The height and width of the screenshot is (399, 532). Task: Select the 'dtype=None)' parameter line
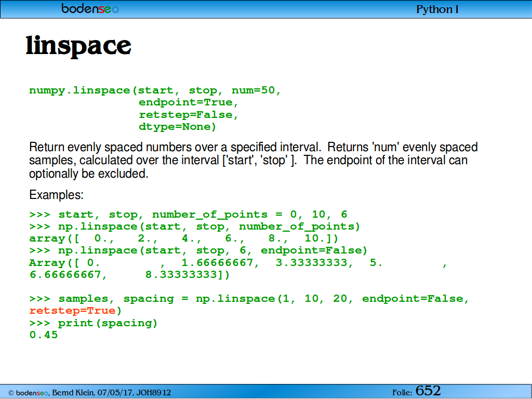click(177, 127)
